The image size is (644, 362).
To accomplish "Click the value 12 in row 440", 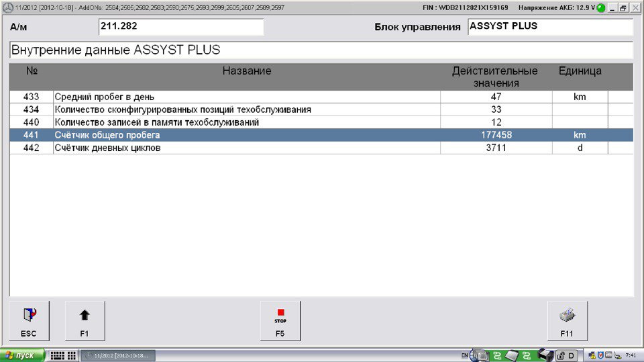I will pyautogui.click(x=496, y=122).
